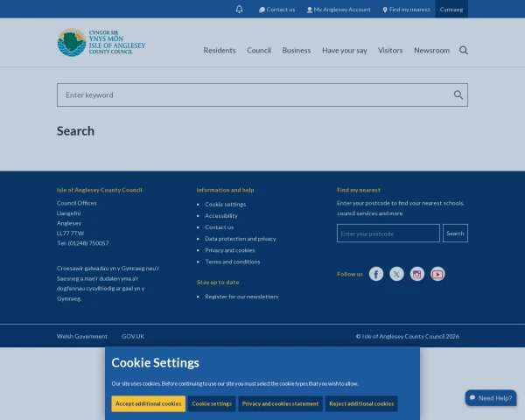
Task: Open the council's Facebook page icon
Action: click(376, 274)
